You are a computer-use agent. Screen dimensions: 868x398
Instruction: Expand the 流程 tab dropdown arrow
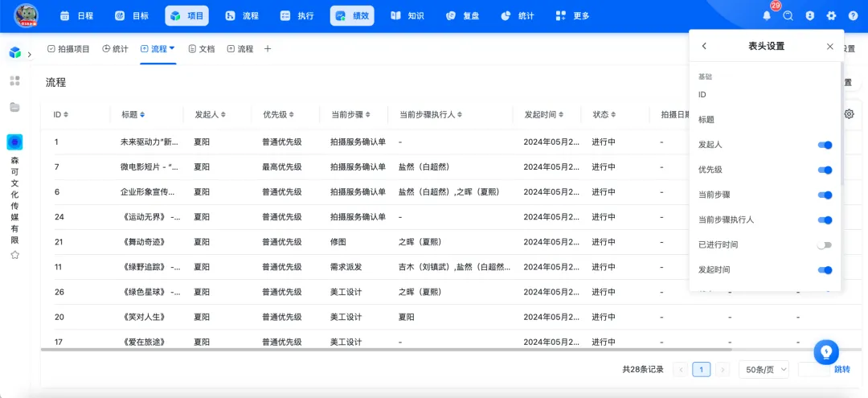click(x=172, y=48)
